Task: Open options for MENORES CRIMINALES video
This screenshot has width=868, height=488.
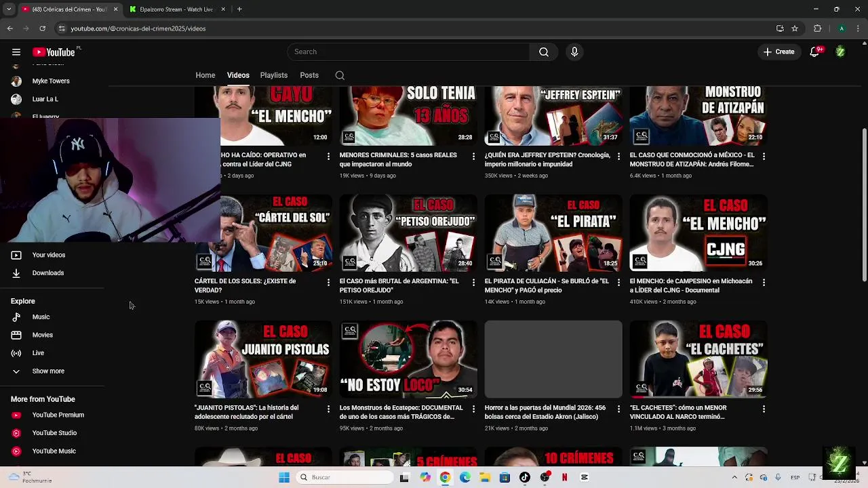Action: point(473,157)
